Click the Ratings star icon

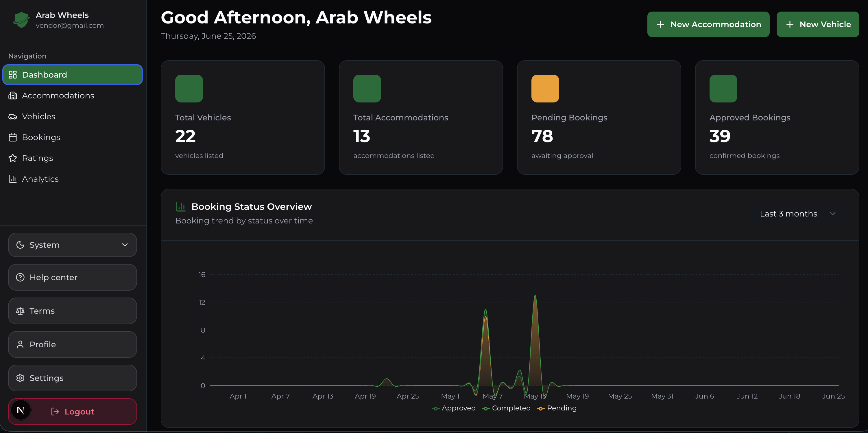[13, 158]
